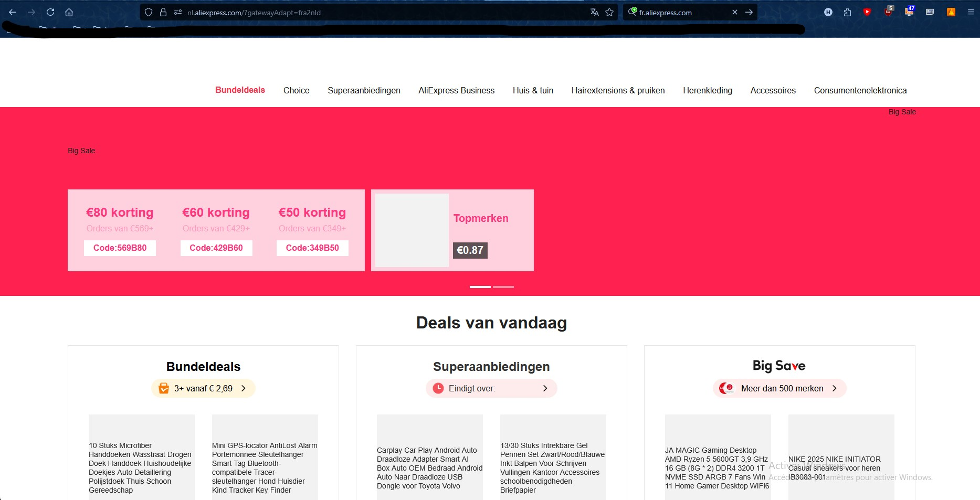The width and height of the screenshot is (980, 500).
Task: Select the €60 korting coupon
Action: (x=216, y=212)
